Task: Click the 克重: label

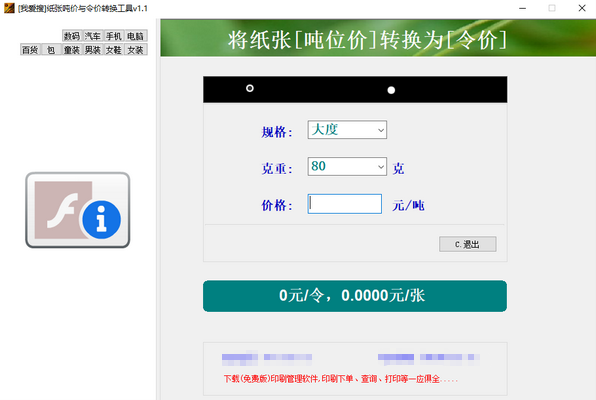Action: pyautogui.click(x=277, y=168)
